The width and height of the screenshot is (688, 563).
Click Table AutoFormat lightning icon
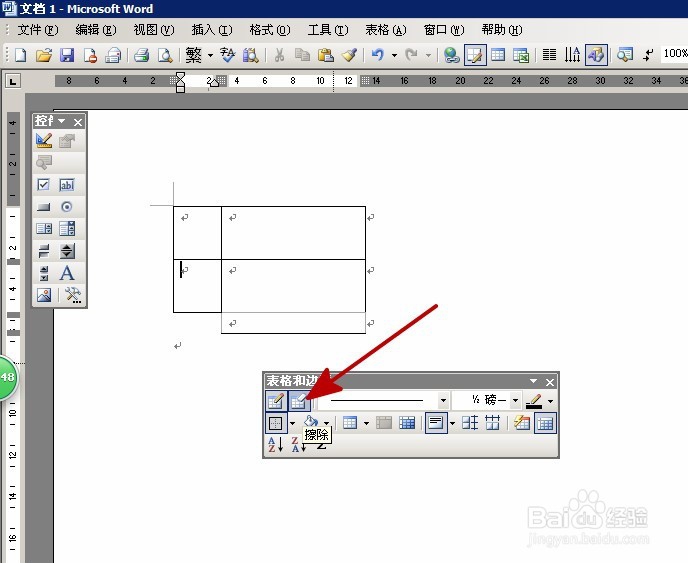click(x=522, y=423)
